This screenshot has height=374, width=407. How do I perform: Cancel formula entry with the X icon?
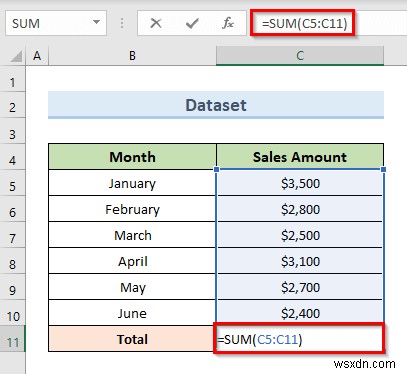coord(156,23)
